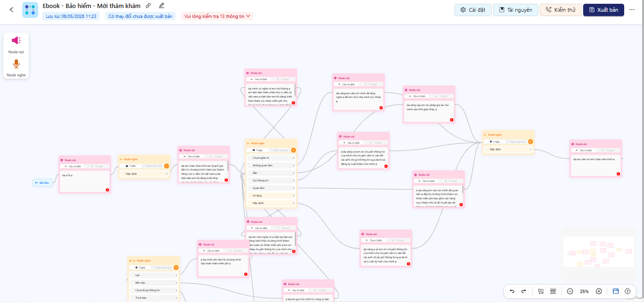Select the 'Im lặng' intent row
The height and width of the screenshot is (302, 644).
271,196
